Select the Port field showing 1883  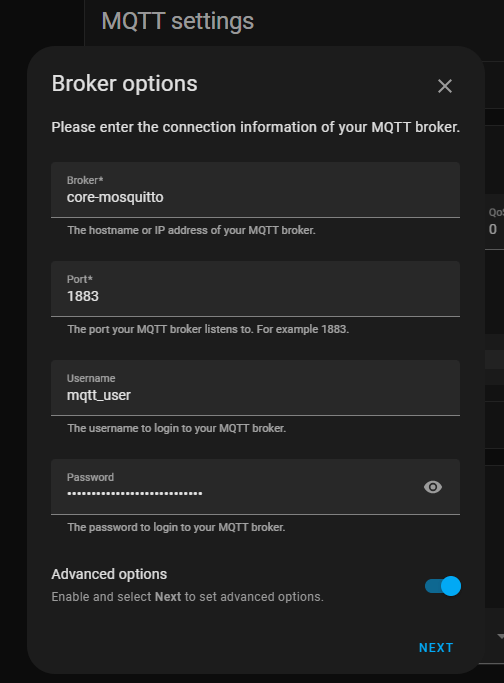click(255, 289)
